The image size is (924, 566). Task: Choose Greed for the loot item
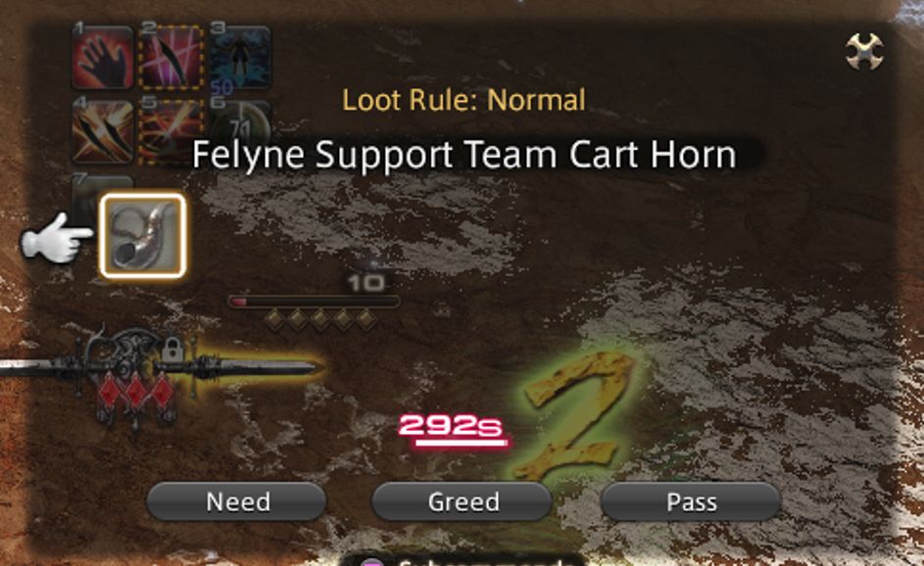[463, 501]
